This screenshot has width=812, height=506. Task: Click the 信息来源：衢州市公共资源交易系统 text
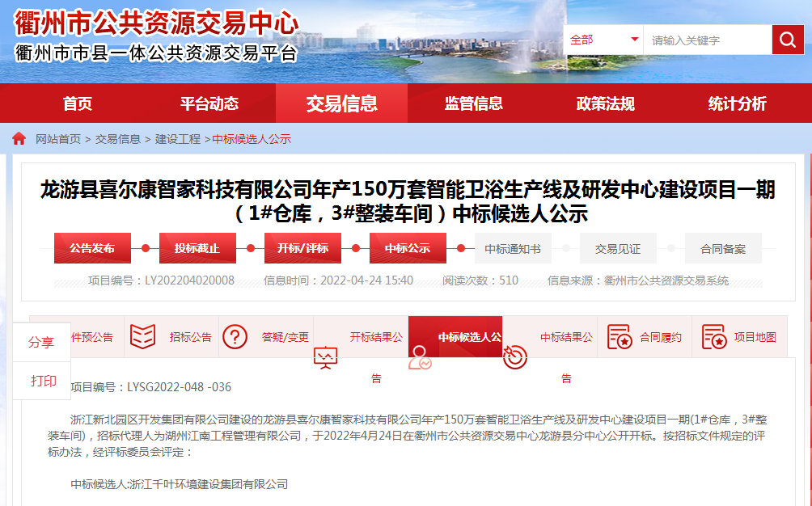click(638, 280)
